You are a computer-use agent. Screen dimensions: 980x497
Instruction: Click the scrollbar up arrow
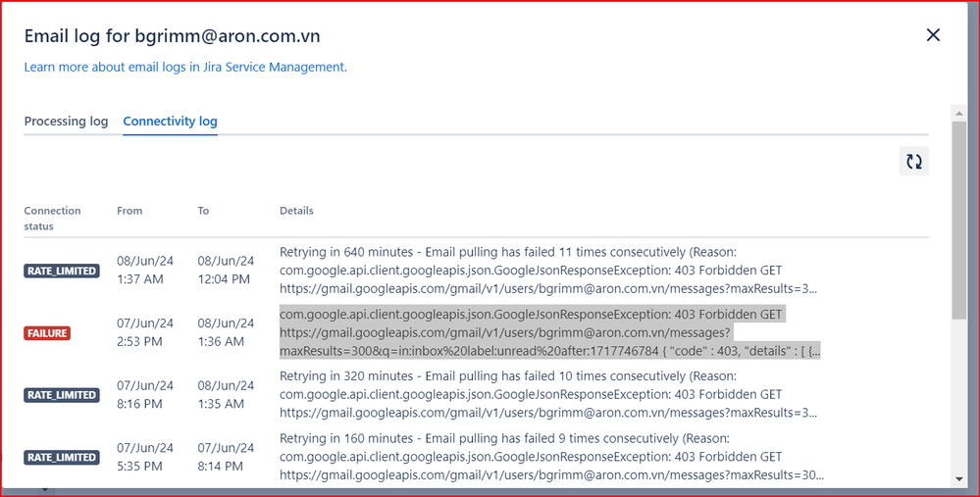click(958, 114)
